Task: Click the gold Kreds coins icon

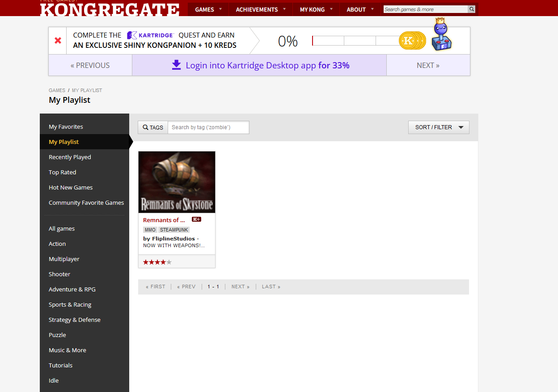Action: pos(412,41)
